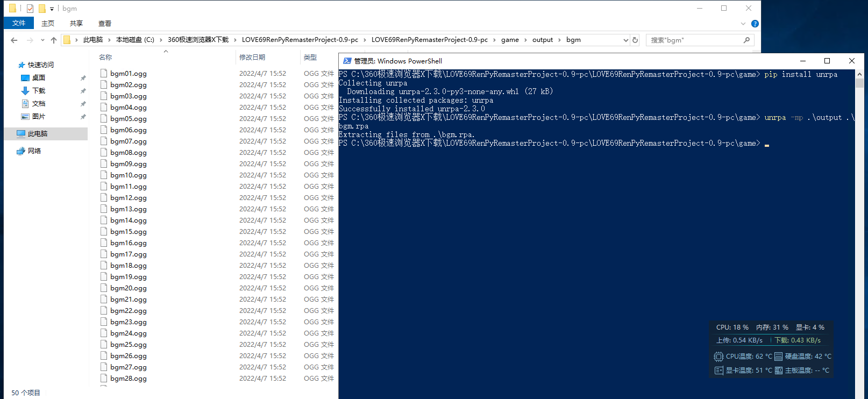Select file name bgm22.ogg
This screenshot has width=868, height=399.
point(129,311)
